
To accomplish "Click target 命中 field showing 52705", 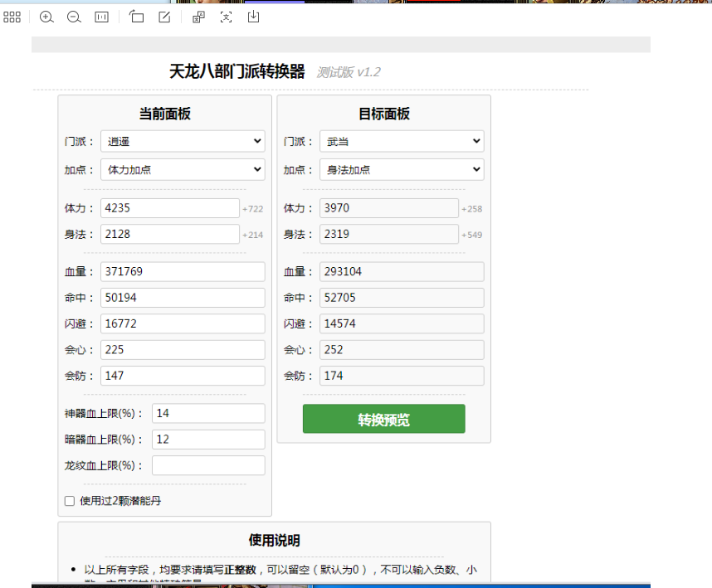I will [x=402, y=298].
